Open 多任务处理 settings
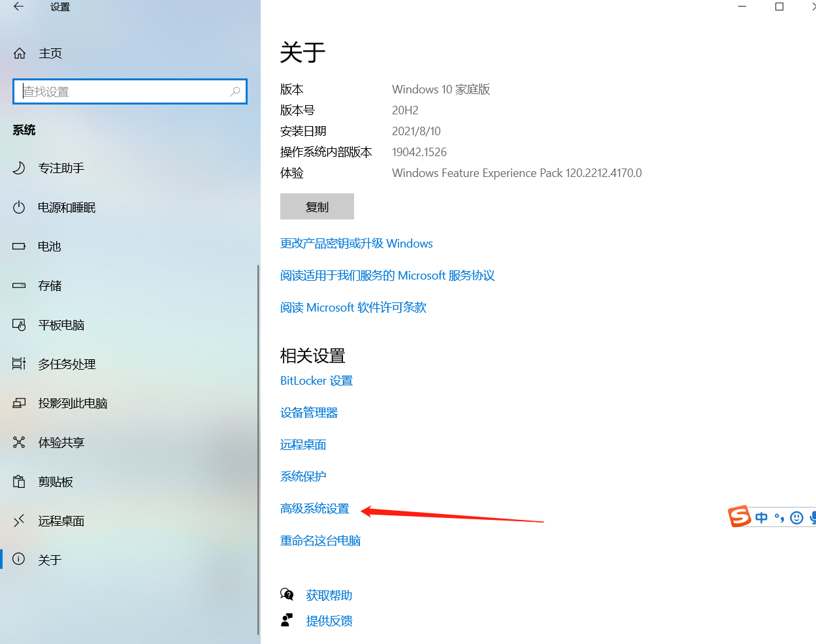816x644 pixels. tap(67, 364)
